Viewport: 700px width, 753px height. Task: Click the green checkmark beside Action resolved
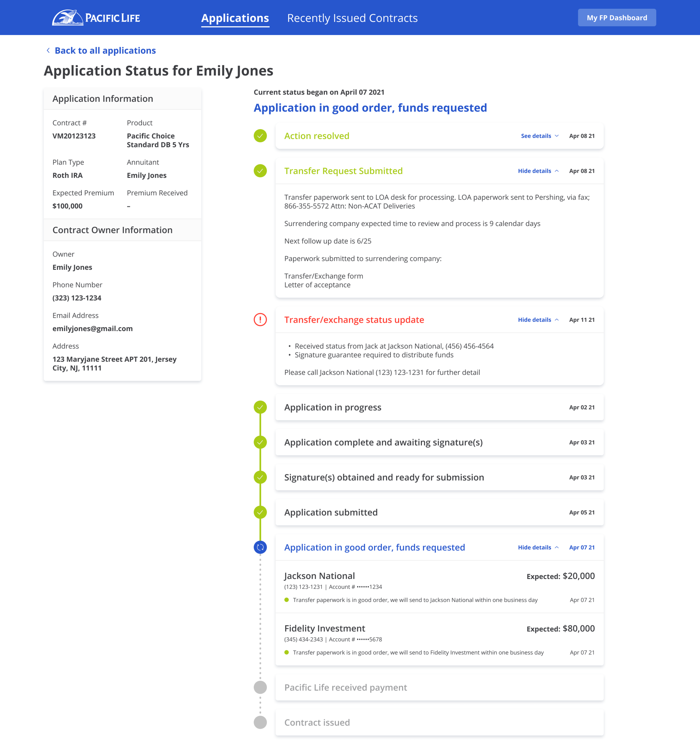[x=260, y=136]
